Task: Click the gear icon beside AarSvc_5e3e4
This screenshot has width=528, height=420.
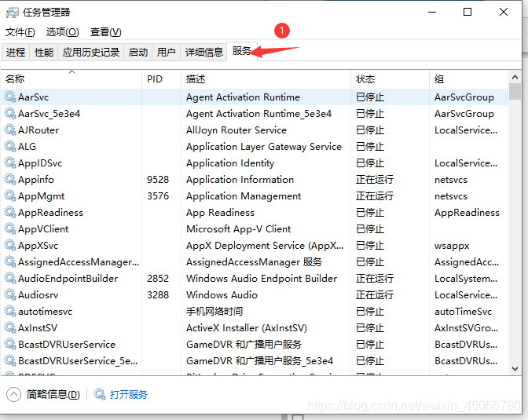Action: coord(10,113)
